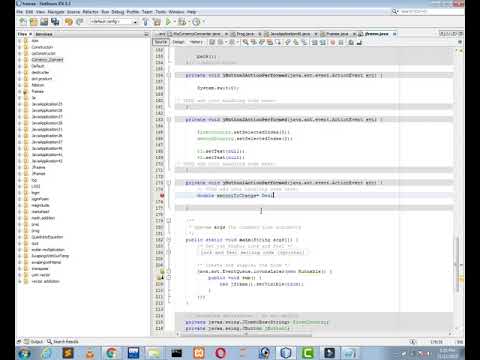480x360 pixels.
Task: Collapse the main method code fold
Action: [169, 240]
